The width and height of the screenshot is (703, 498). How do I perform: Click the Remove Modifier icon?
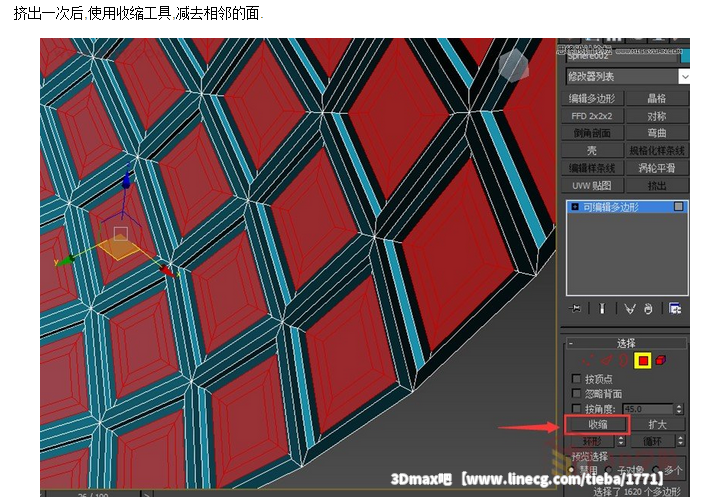click(x=648, y=308)
